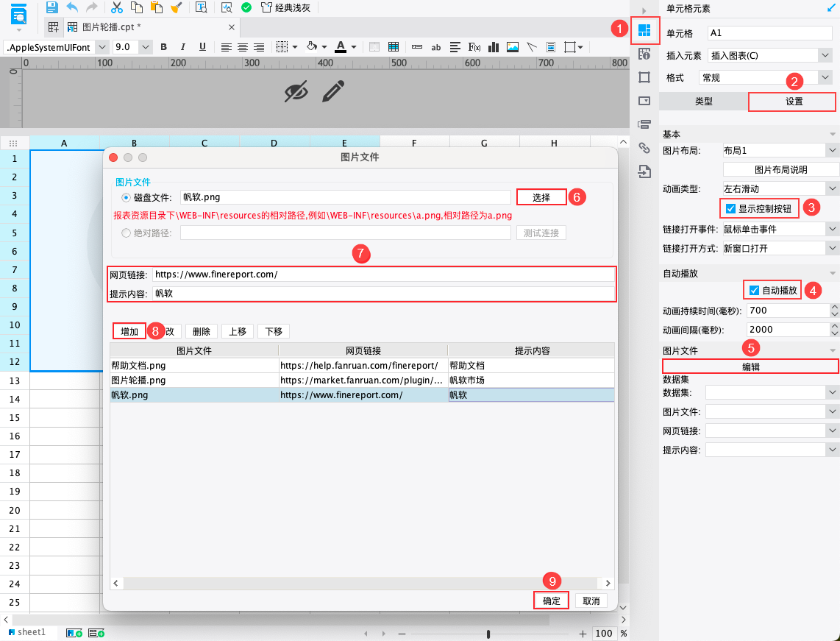The height and width of the screenshot is (641, 840).
Task: Toggle the 显示控制按钮 checkbox
Action: (x=730, y=208)
